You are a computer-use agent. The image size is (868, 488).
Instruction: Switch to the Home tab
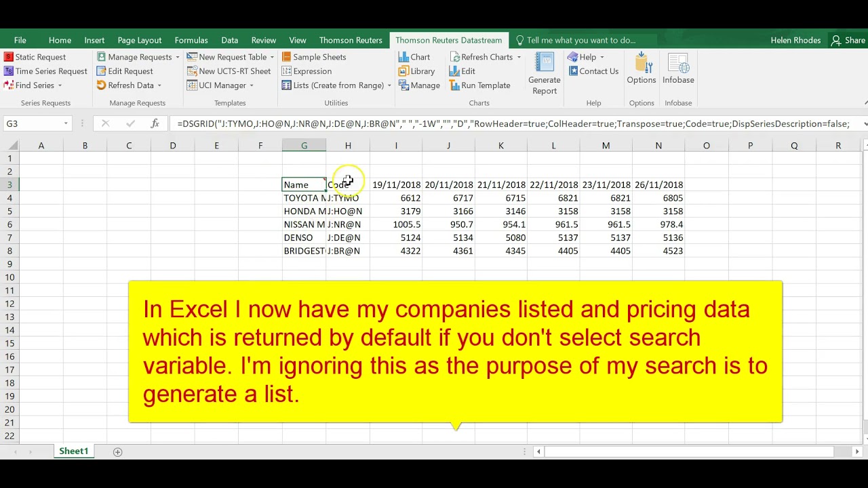[x=60, y=40]
